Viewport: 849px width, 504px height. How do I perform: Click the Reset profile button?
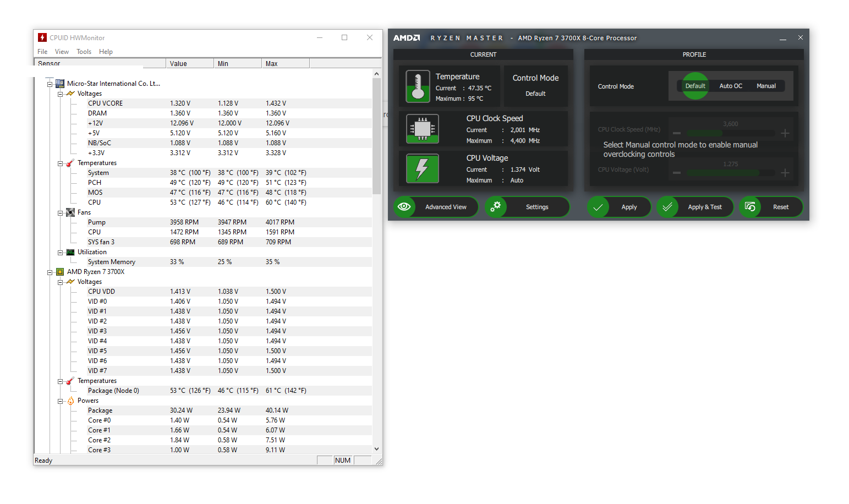[x=771, y=207]
